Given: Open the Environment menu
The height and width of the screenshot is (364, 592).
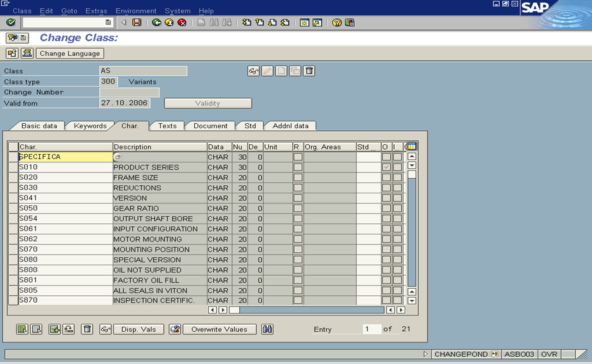Looking at the screenshot, I should click(x=136, y=11).
